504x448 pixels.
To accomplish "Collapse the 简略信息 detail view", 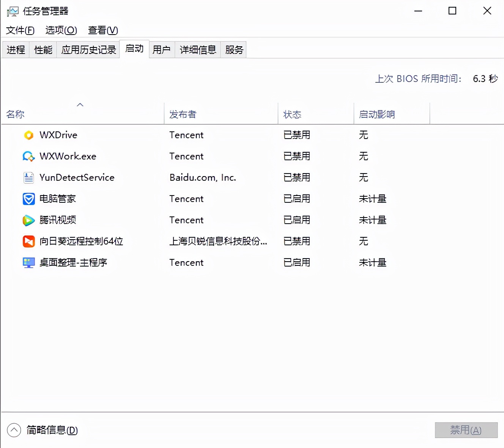I will point(14,430).
